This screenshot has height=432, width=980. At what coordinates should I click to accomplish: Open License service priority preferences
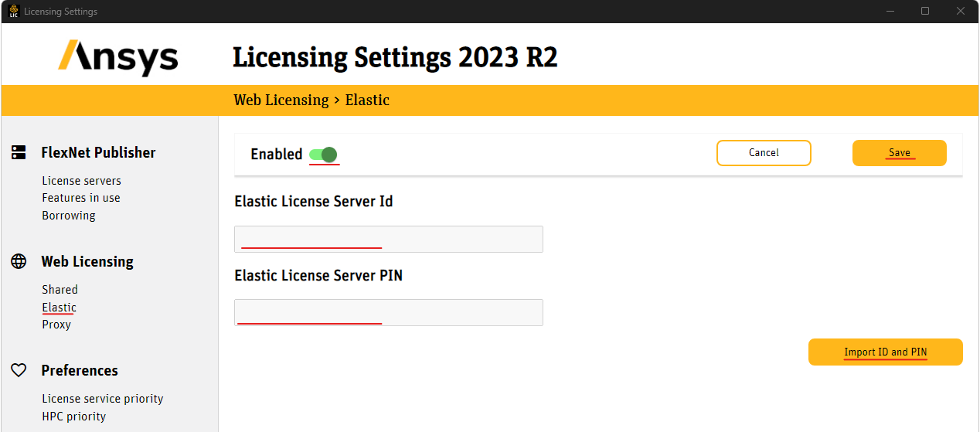tap(103, 399)
